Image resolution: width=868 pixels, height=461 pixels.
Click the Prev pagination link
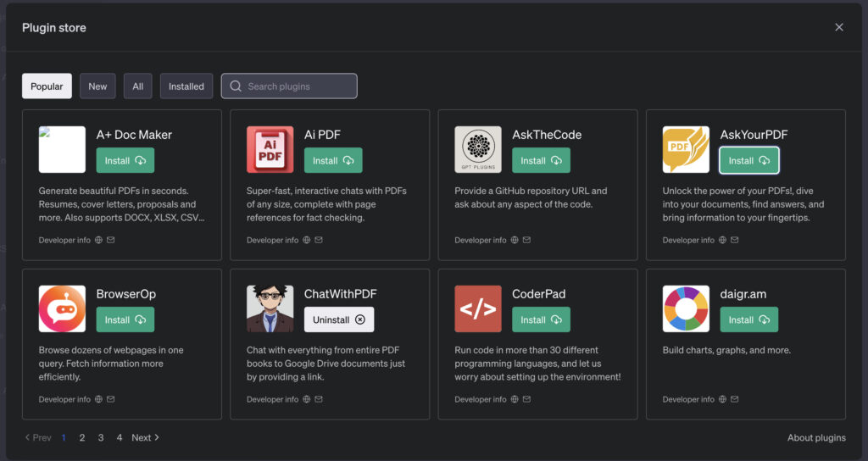38,438
